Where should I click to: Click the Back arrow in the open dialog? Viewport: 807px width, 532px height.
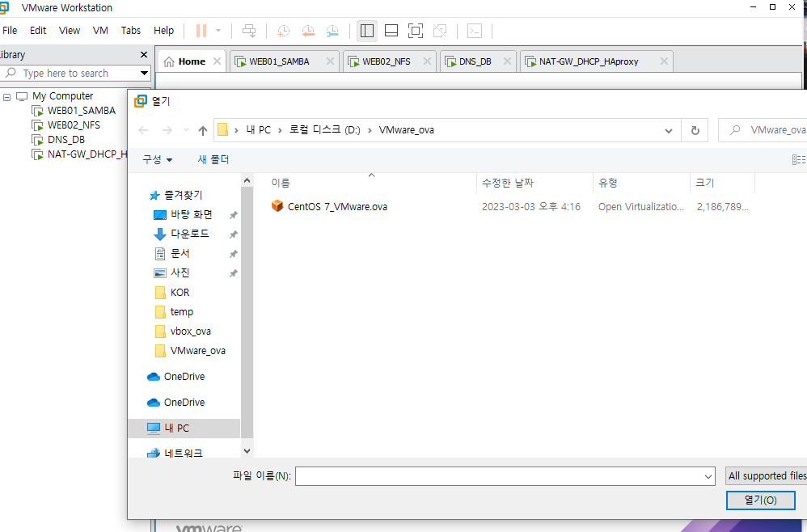point(143,130)
